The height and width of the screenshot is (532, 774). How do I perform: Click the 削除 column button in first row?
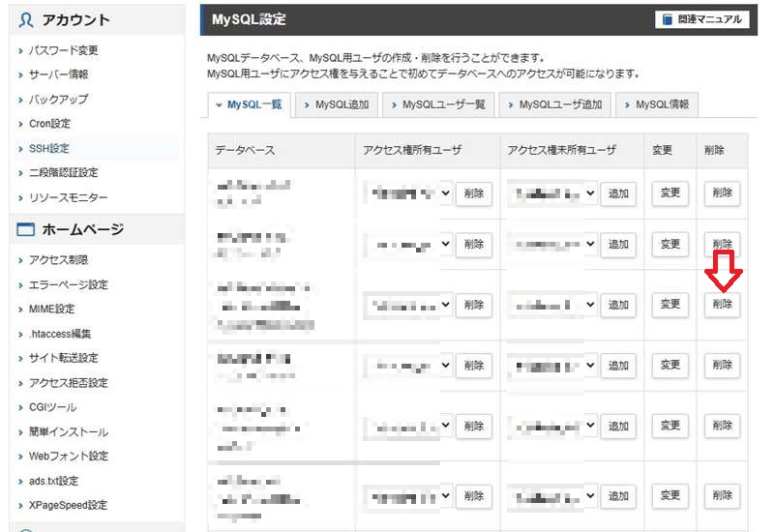(x=722, y=192)
